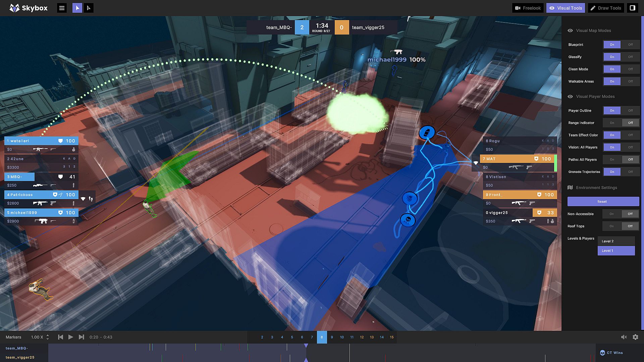Turn Blueprint mode off
Viewport: 644px width, 362px height.
tap(630, 45)
